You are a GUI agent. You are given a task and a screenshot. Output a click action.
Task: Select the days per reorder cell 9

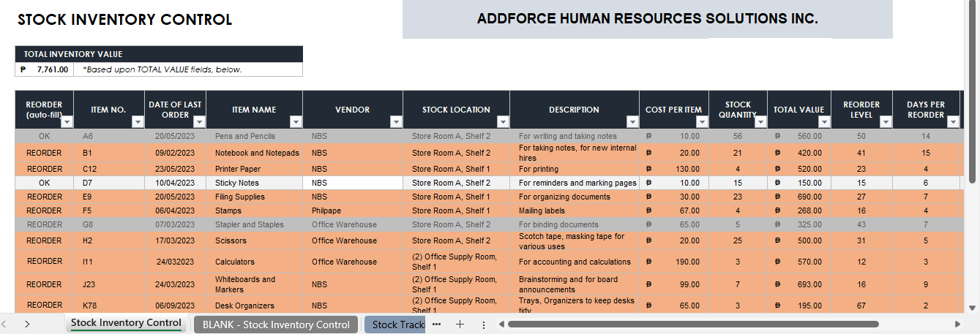tap(926, 284)
